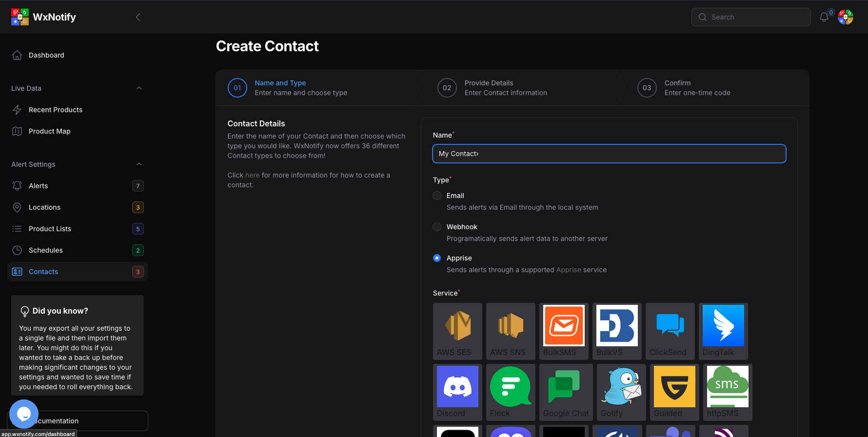This screenshot has width=868, height=437.
Task: Focus the Search box in header
Action: coord(751,17)
